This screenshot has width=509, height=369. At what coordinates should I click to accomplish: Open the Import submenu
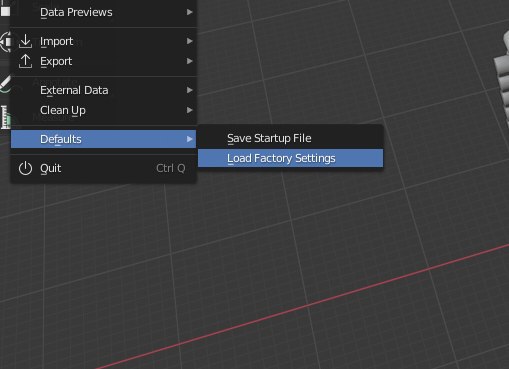coord(104,41)
